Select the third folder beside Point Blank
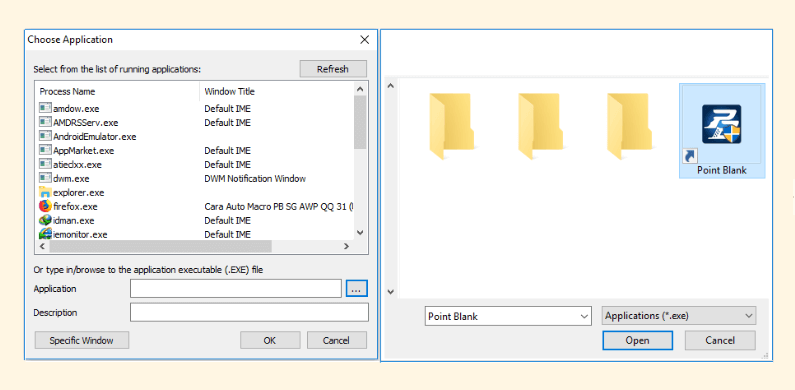Screen dimensions: 795x390 point(630,127)
